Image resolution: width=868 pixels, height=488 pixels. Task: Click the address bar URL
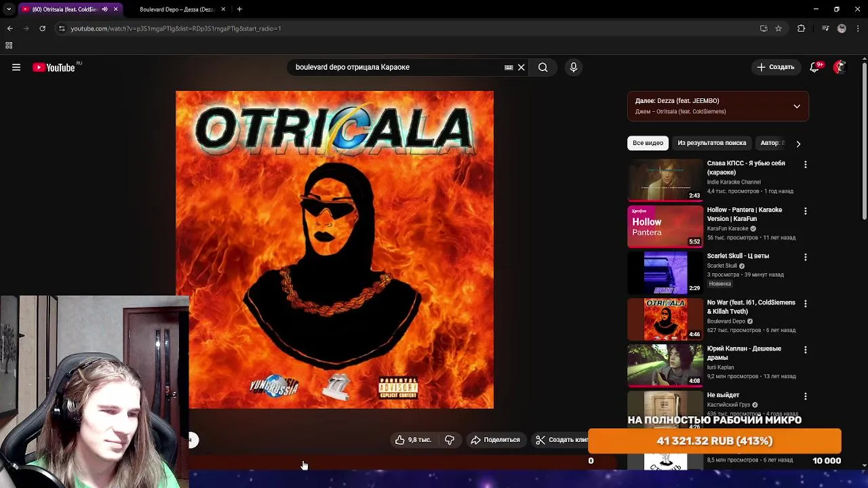[176, 28]
